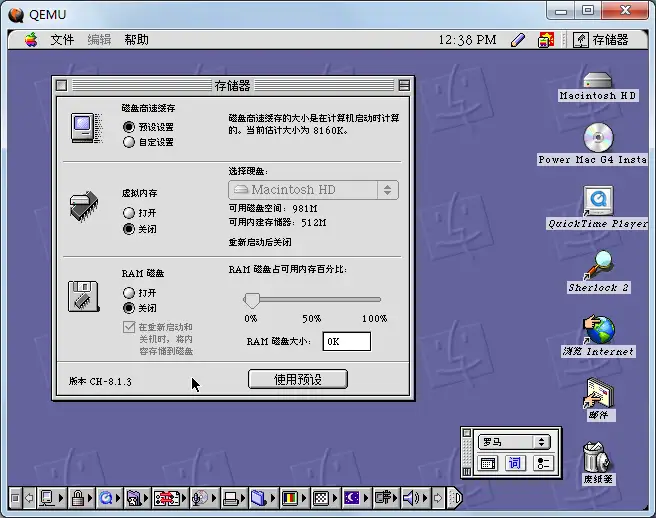Open the 存储器 application menu in menu bar

(601, 40)
